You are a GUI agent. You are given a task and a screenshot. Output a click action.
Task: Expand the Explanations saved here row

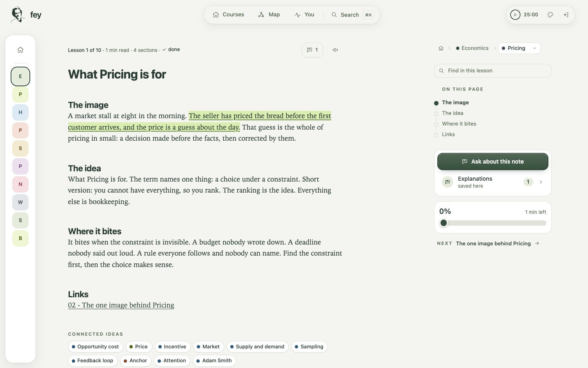point(493,182)
